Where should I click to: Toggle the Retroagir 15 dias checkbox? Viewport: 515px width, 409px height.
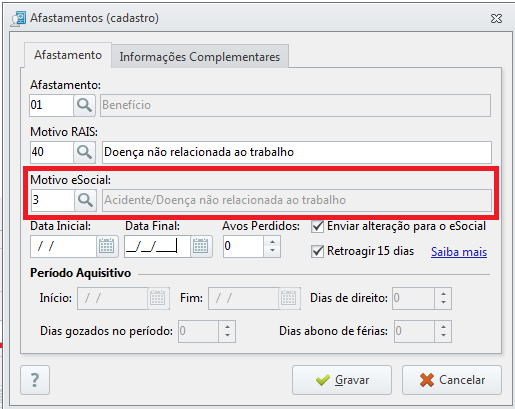click(317, 251)
